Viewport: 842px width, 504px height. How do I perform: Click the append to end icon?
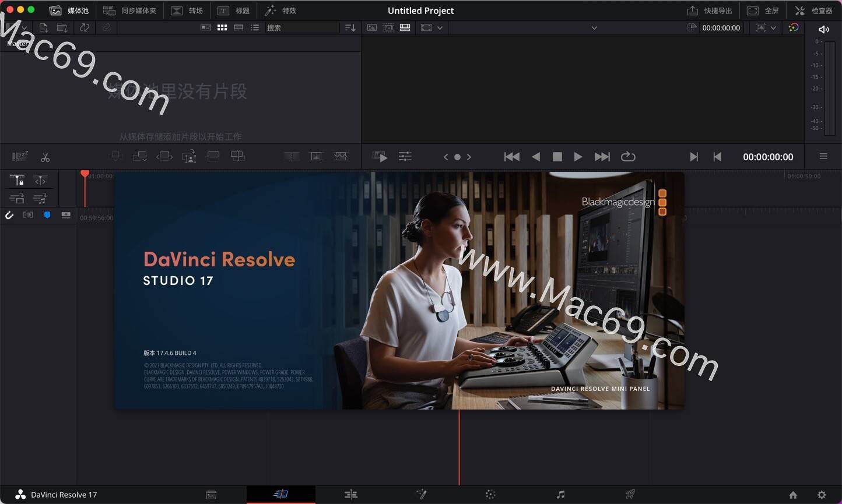(140, 156)
